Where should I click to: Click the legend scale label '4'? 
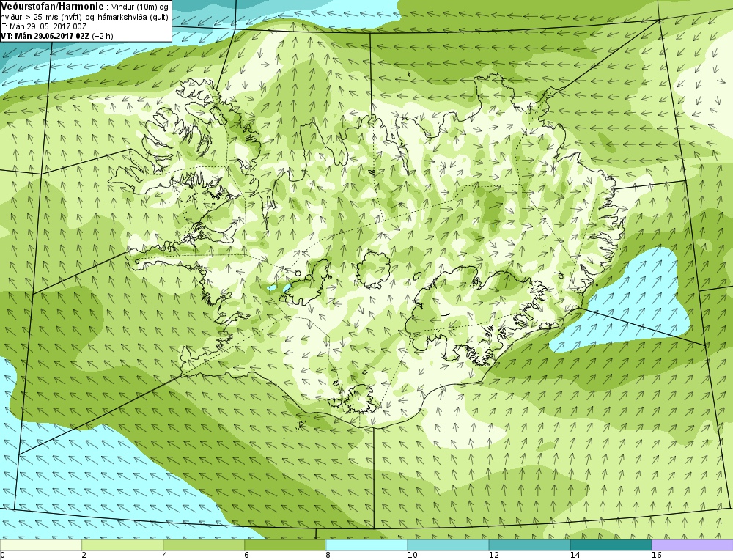pyautogui.click(x=165, y=556)
